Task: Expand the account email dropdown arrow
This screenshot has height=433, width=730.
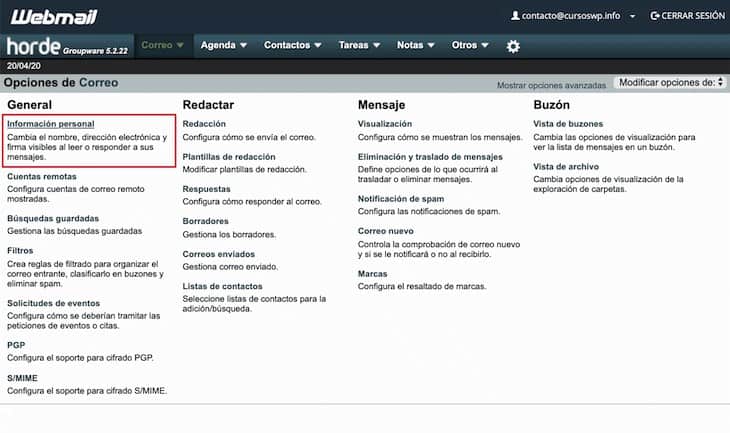Action: [633, 17]
